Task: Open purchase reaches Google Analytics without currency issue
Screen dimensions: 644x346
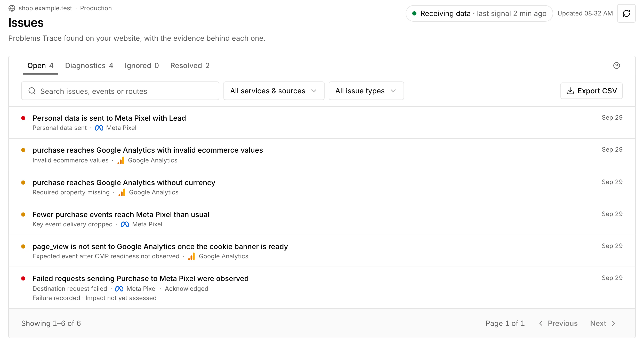Action: 322,187
